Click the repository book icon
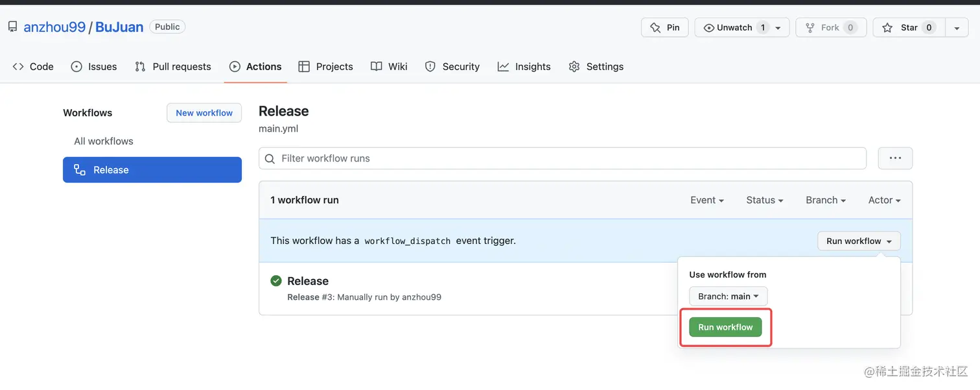Viewport: 980px width, 390px height. pos(12,27)
